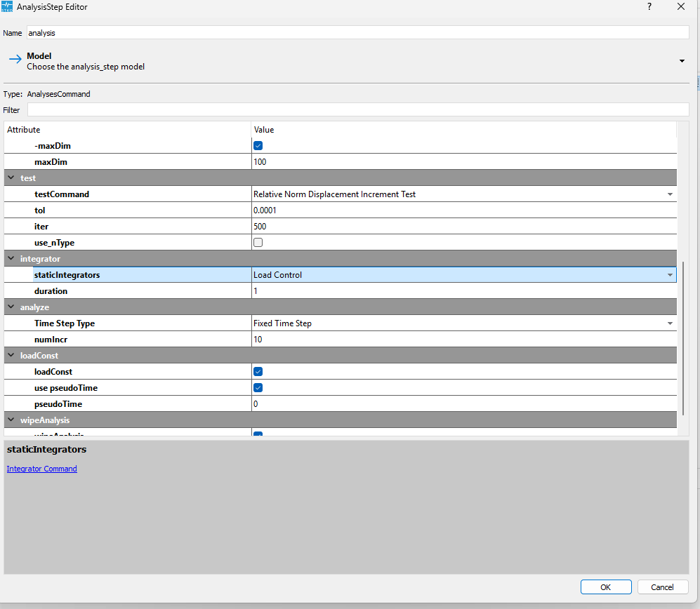This screenshot has width=700, height=609.
Task: Select the duration attribute label
Action: [51, 291]
